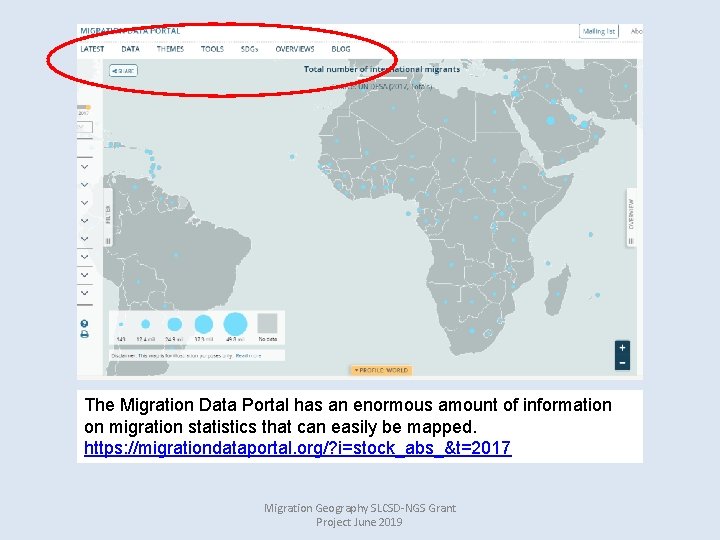This screenshot has height=540, width=720.
Task: Open the TOOLS menu item
Action: [212, 49]
